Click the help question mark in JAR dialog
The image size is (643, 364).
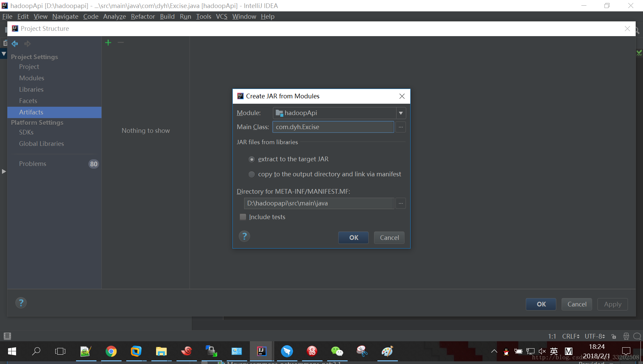tap(244, 237)
